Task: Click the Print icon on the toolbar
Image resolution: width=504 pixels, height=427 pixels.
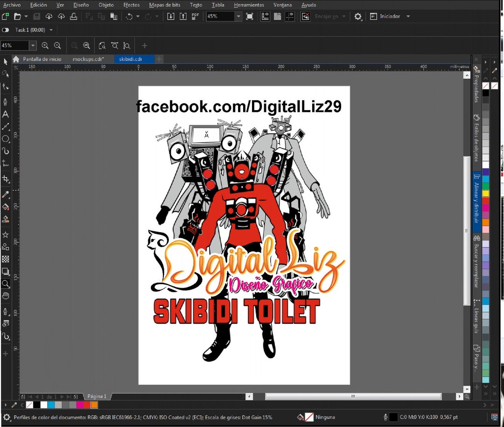Action: [x=74, y=16]
